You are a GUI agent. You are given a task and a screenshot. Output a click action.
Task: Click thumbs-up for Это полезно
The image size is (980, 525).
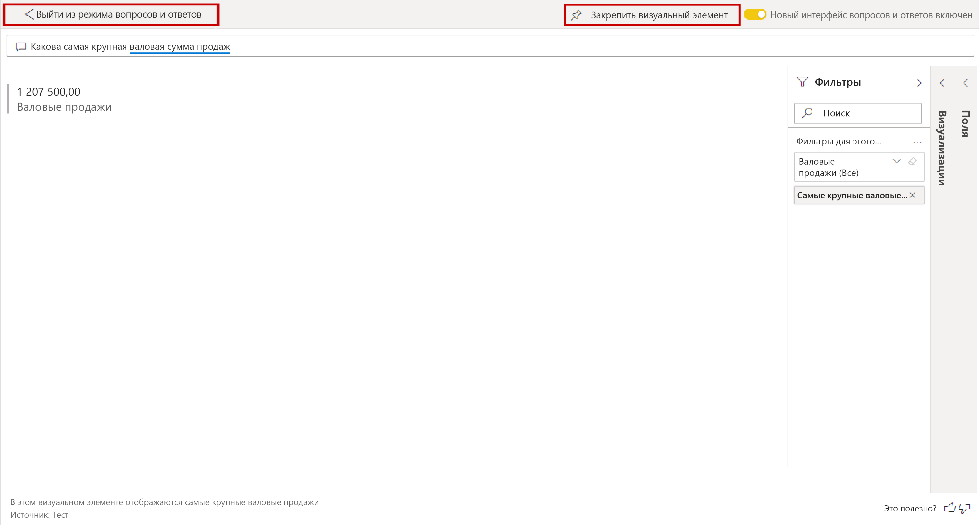click(950, 508)
